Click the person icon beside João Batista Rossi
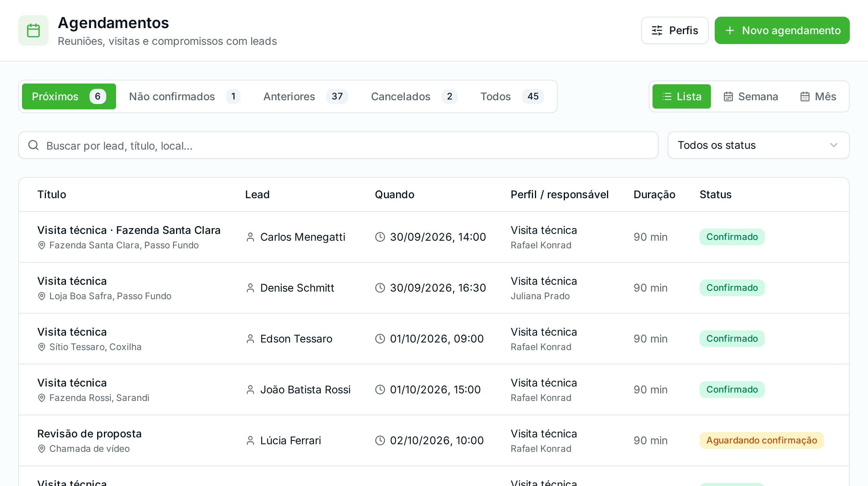 250,390
